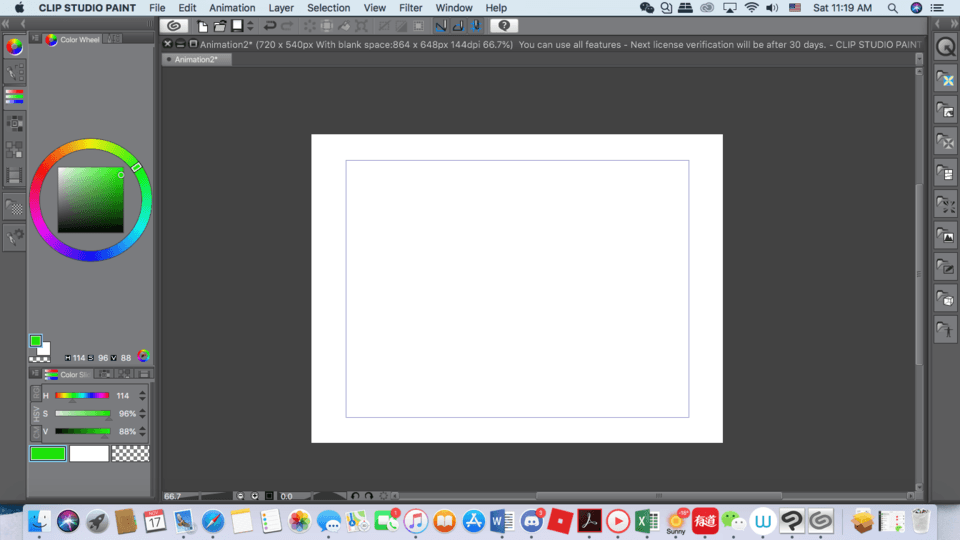This screenshot has height=540, width=960.
Task: Open the Clip Studio launcher spiral icon
Action: click(x=174, y=26)
